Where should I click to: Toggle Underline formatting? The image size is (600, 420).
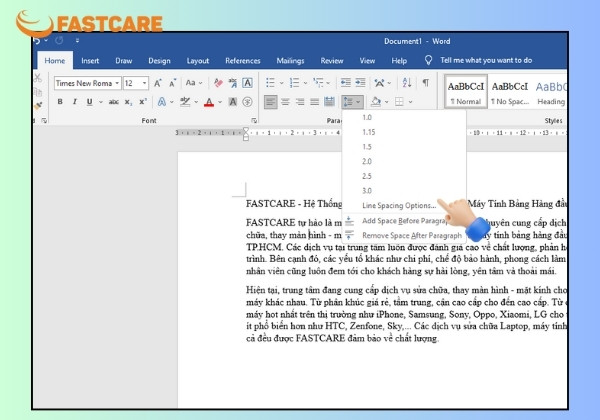(90, 102)
